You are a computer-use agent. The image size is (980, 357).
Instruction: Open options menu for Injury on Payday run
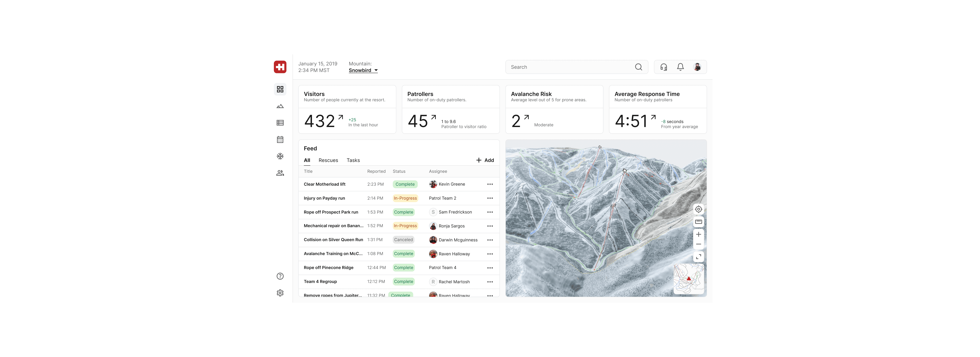pyautogui.click(x=490, y=198)
